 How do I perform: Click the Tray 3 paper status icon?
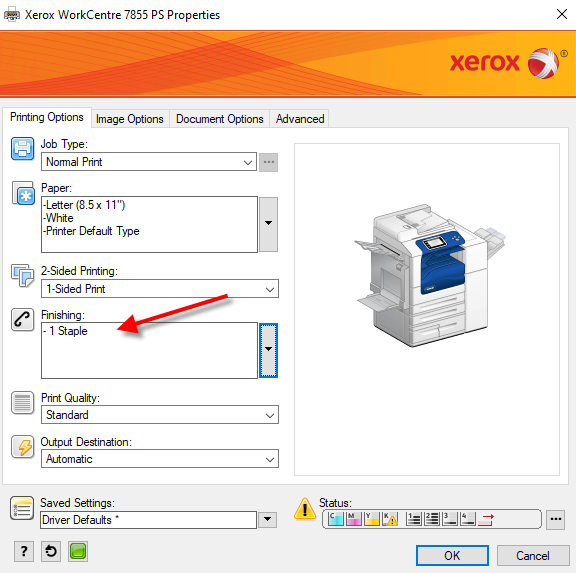point(450,519)
